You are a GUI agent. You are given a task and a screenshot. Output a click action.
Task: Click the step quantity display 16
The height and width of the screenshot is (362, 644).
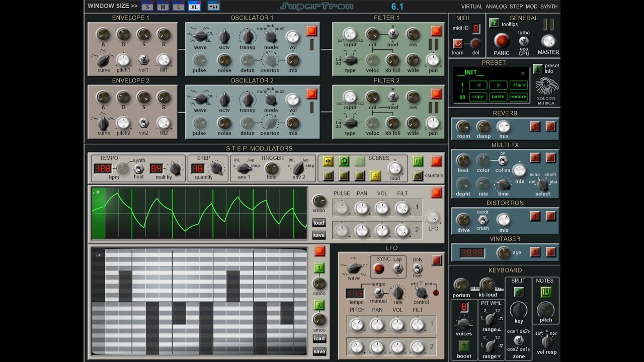(x=198, y=168)
